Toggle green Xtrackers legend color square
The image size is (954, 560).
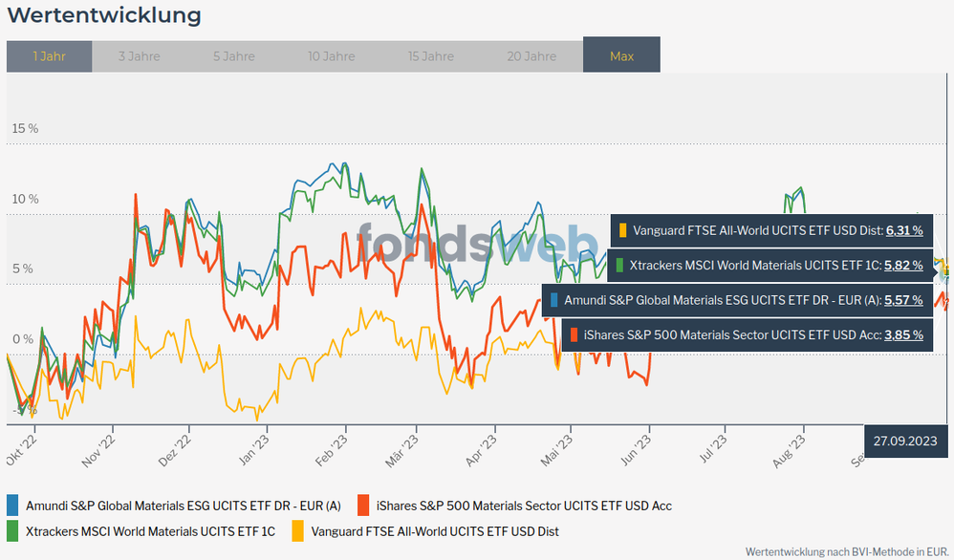tap(13, 530)
